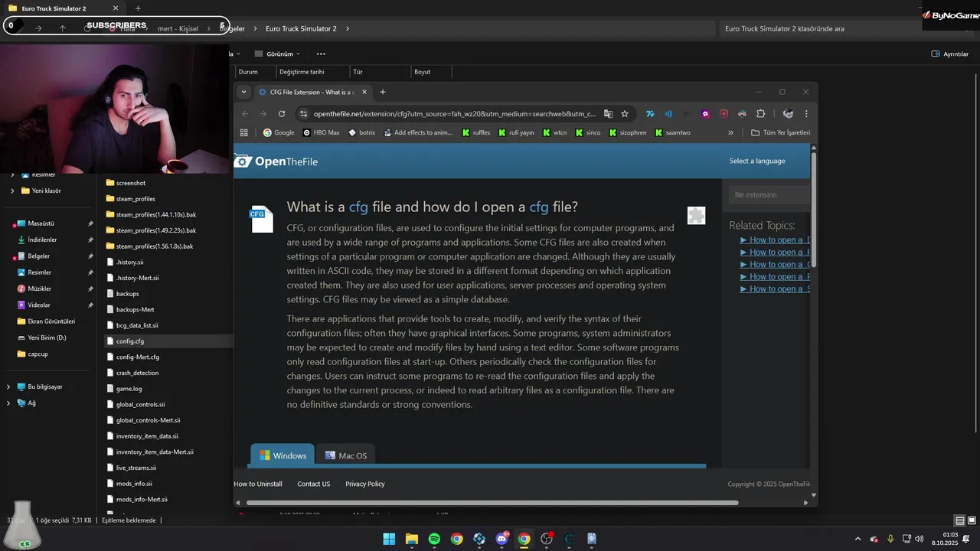Open the Select a language option
Image resolution: width=980 pixels, height=551 pixels.
pyautogui.click(x=757, y=161)
